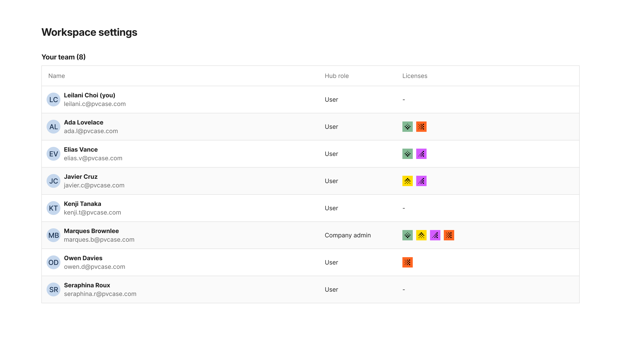Screen dimensions: 620x364
Task: Click Ada Lovelace's green license icon
Action: (407, 127)
